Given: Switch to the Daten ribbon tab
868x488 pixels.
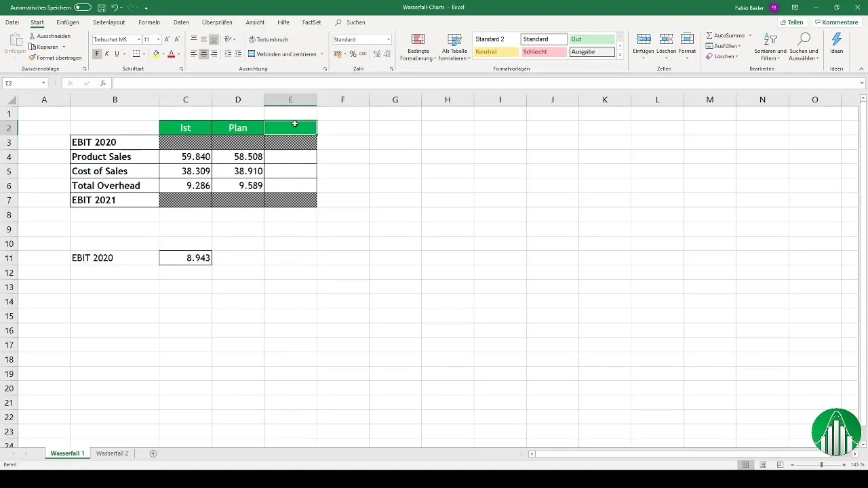Looking at the screenshot, I should (181, 22).
